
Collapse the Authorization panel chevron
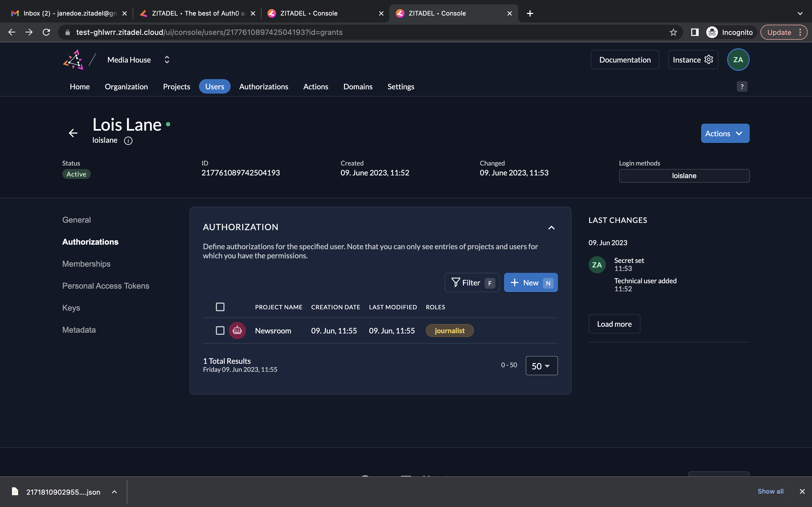[x=551, y=228]
